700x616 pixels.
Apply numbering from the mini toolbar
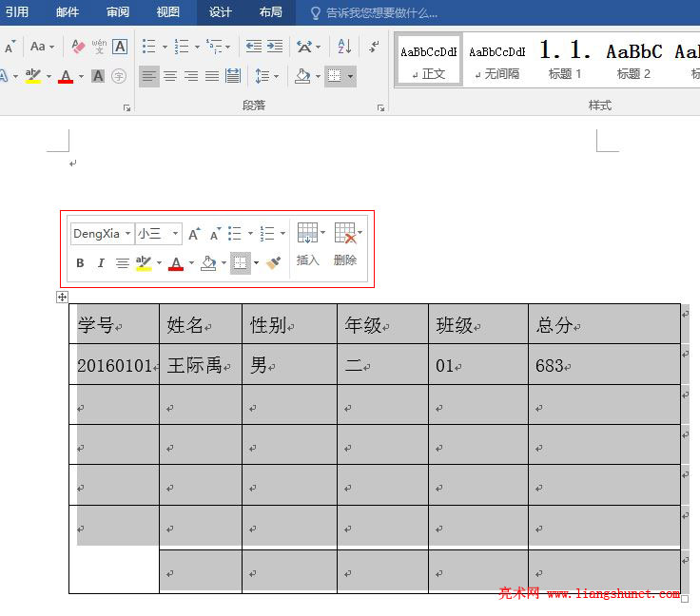click(x=267, y=233)
